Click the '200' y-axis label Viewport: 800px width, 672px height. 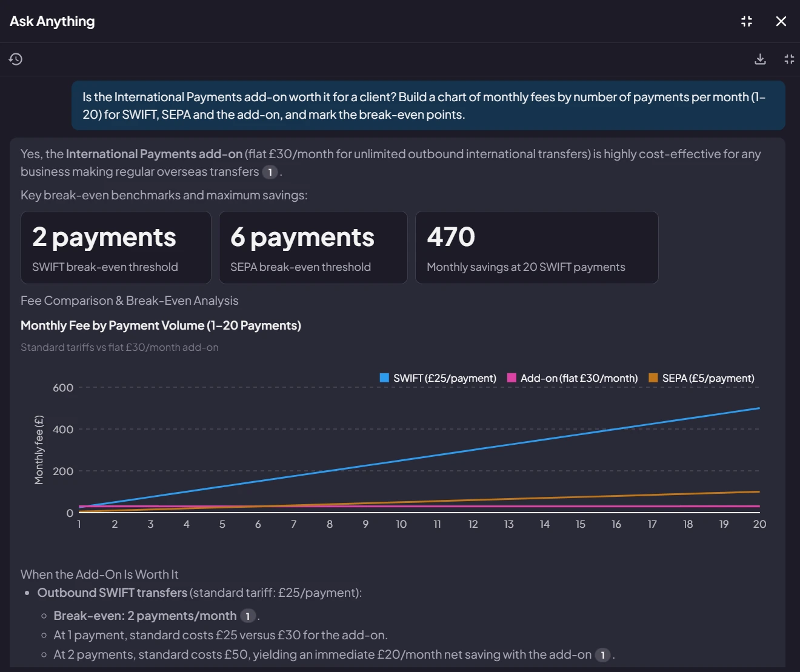[x=63, y=471]
